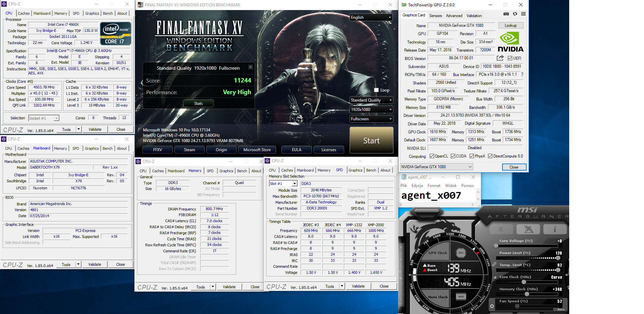Click the Start benchmark button
The image size is (644, 314).
tap(371, 140)
